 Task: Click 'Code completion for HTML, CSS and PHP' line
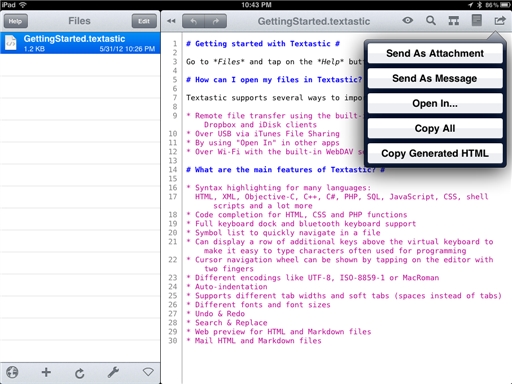[297, 215]
